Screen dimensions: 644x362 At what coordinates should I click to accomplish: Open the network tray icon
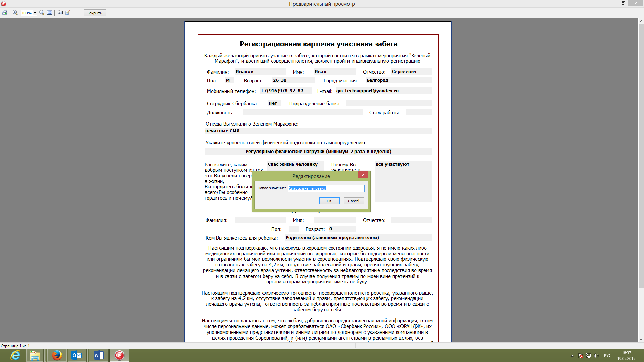tap(588, 356)
